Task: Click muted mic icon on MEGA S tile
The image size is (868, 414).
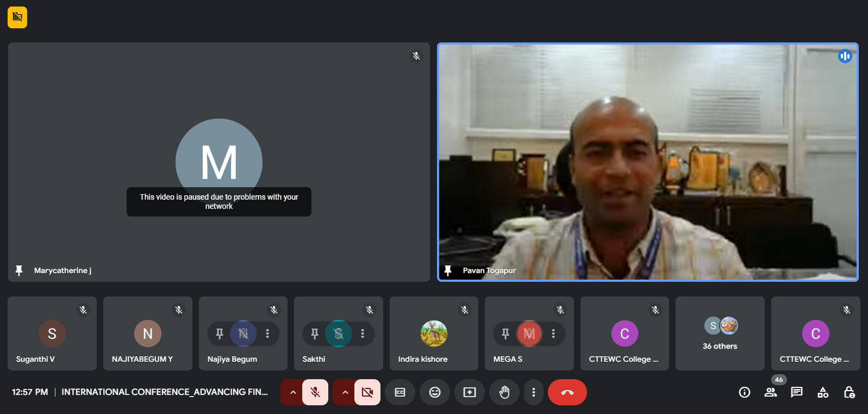Action: (560, 310)
